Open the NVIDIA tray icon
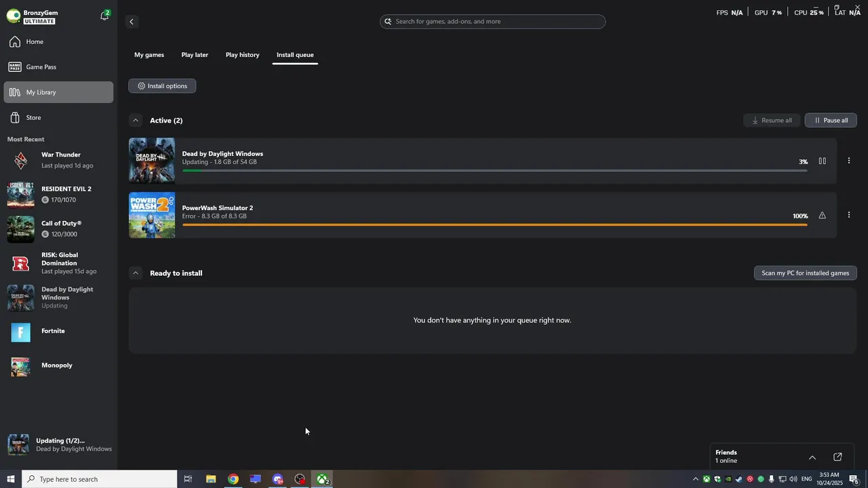868x488 pixels. (x=728, y=479)
